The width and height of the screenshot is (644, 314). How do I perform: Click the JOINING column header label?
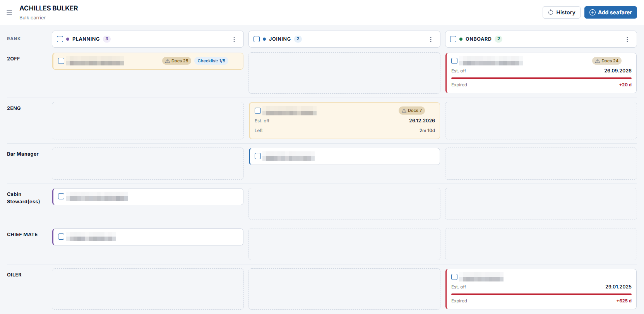click(x=280, y=39)
